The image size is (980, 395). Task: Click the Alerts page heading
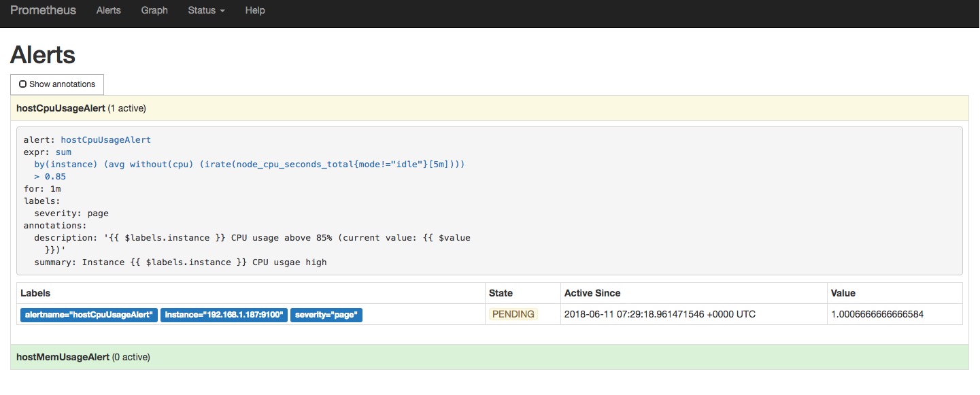(43, 54)
